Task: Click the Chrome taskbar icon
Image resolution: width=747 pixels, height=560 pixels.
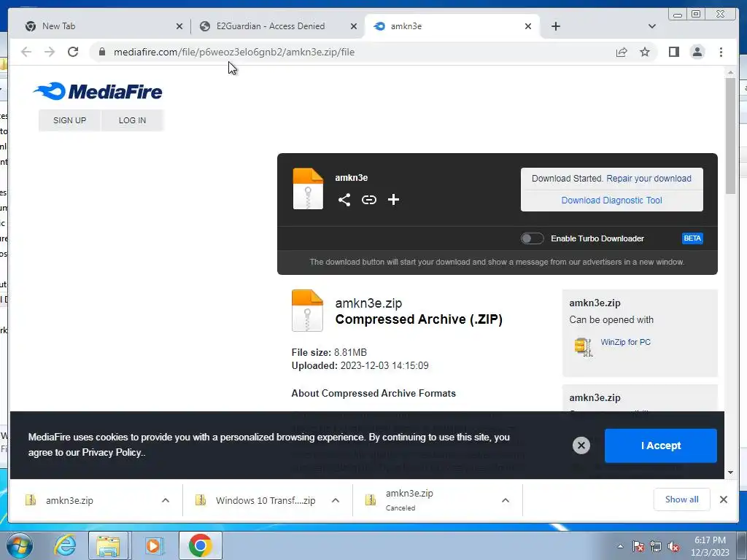Action: tap(200, 545)
